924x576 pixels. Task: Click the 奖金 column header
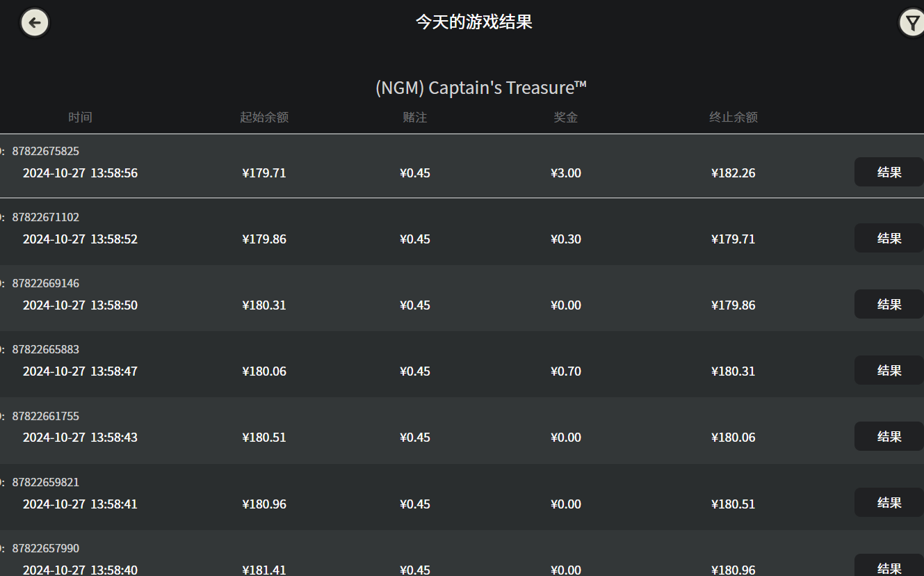566,117
